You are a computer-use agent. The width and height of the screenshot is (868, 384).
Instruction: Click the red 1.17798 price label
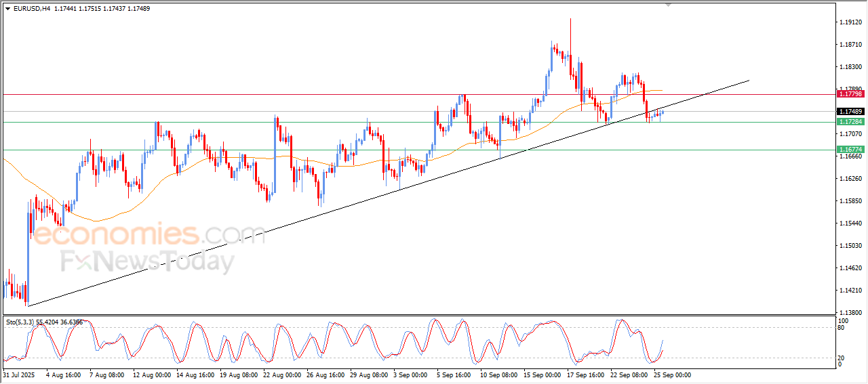point(850,94)
